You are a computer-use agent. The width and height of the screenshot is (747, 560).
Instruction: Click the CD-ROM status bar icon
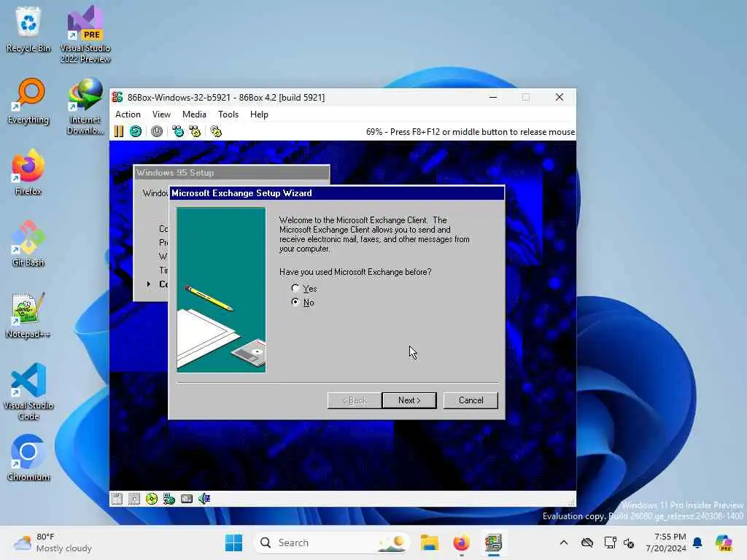click(152, 499)
